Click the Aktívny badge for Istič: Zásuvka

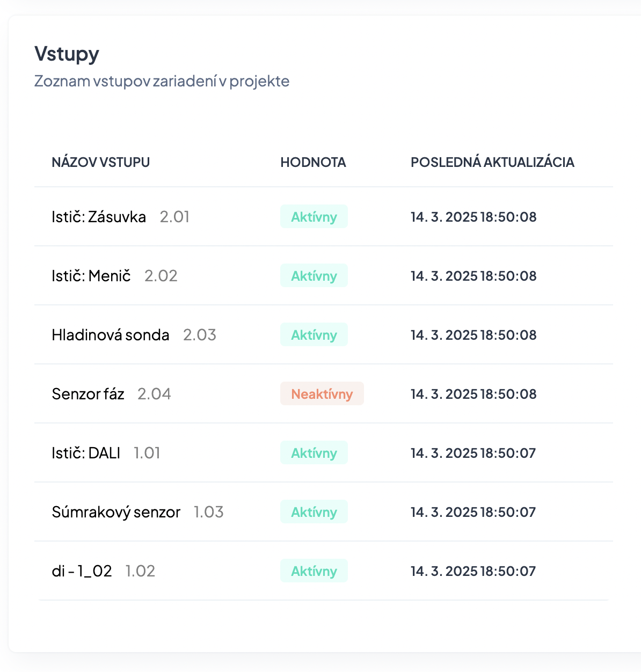click(x=314, y=217)
